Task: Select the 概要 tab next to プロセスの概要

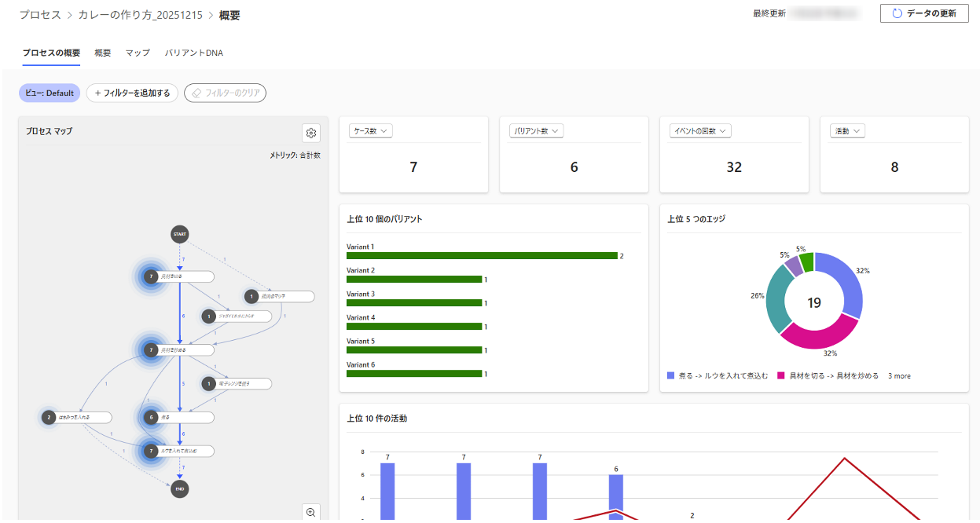Action: (x=102, y=53)
